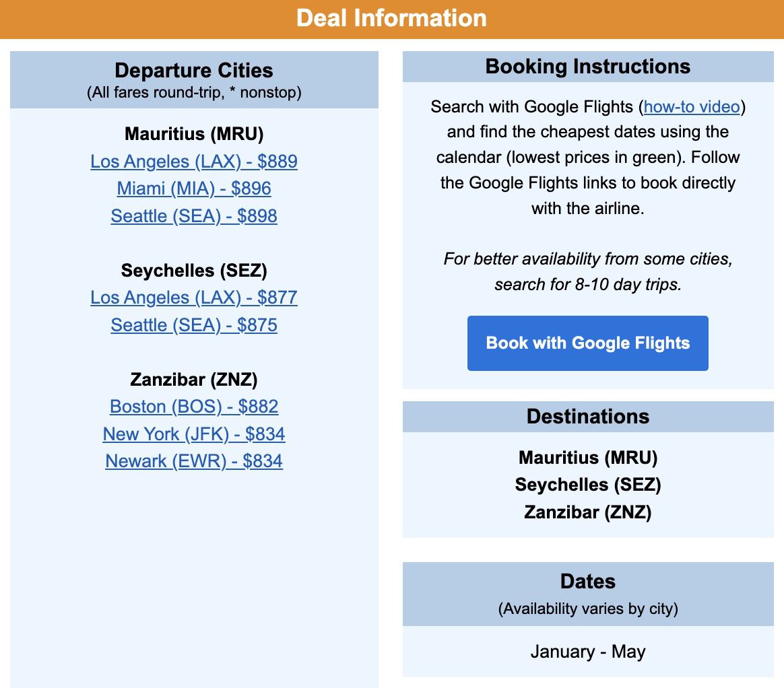Select the New York (JFK) $834 fare link

[193, 434]
